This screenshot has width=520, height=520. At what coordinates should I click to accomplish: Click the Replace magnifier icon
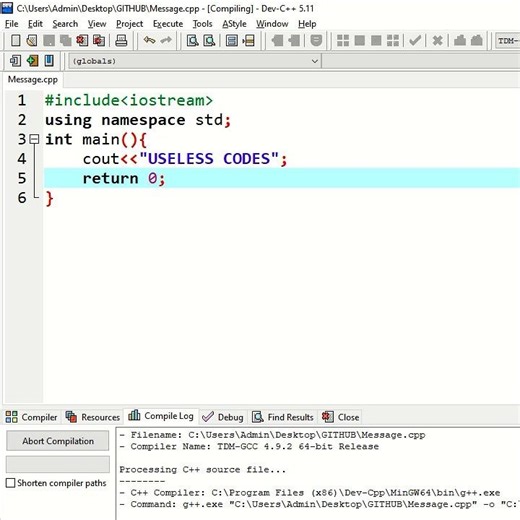(x=209, y=41)
